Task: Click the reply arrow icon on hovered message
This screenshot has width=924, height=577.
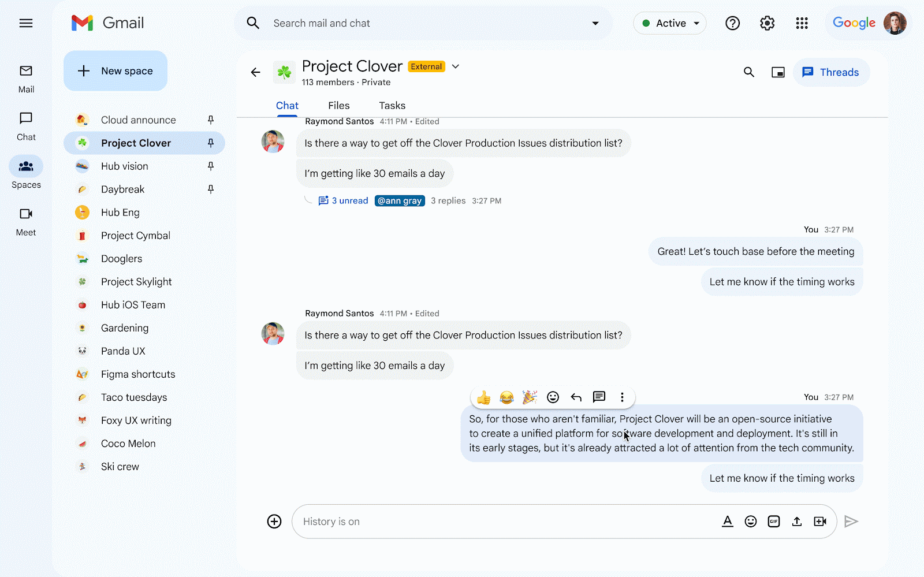Action: pyautogui.click(x=576, y=397)
